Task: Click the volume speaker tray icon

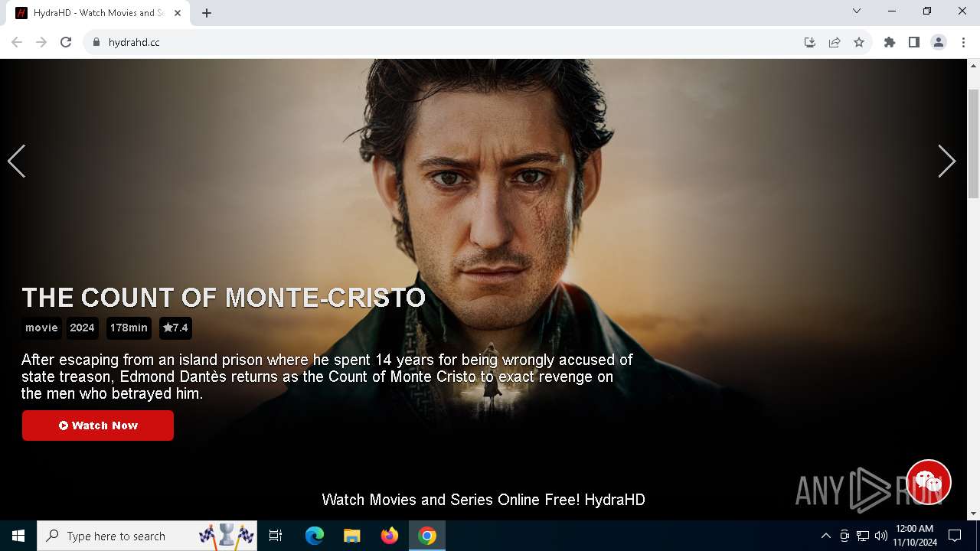Action: pyautogui.click(x=881, y=536)
